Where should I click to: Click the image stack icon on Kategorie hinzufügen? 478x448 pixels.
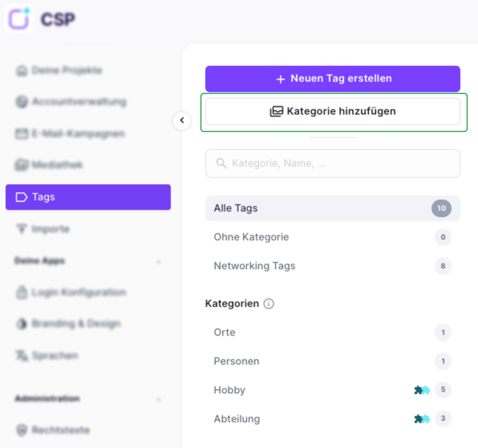point(276,112)
